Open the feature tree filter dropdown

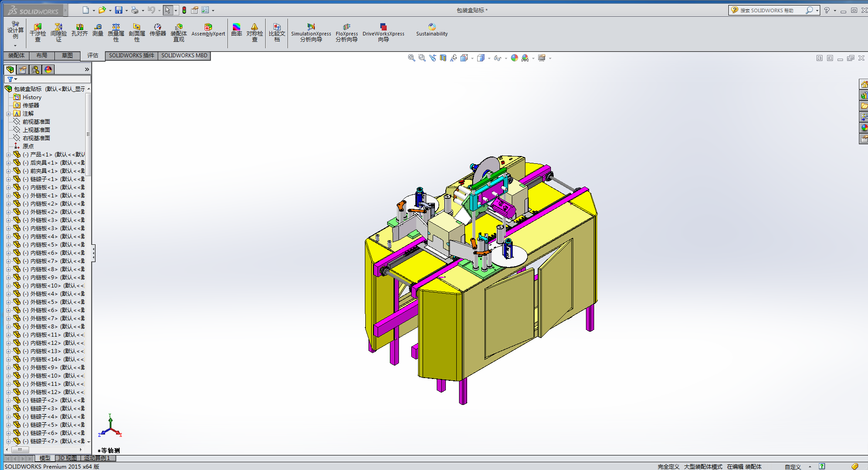(x=12, y=79)
